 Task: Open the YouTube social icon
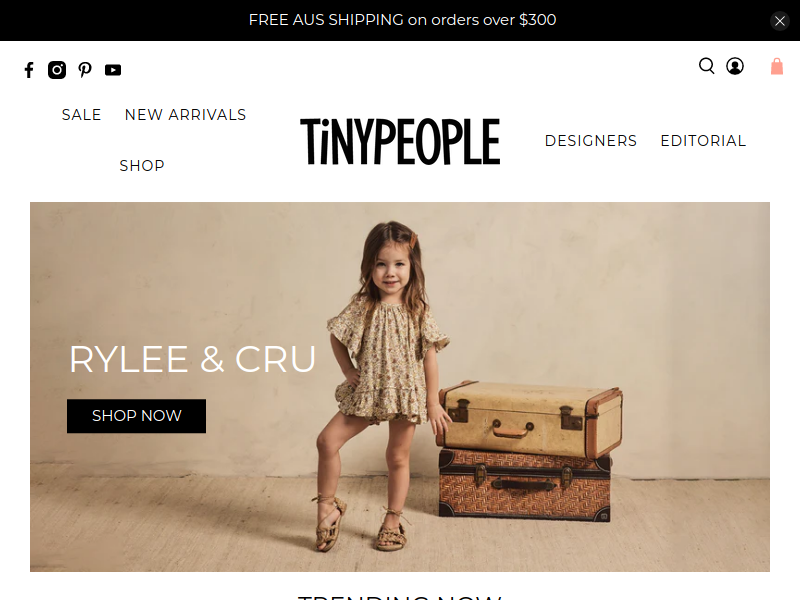[x=113, y=70]
